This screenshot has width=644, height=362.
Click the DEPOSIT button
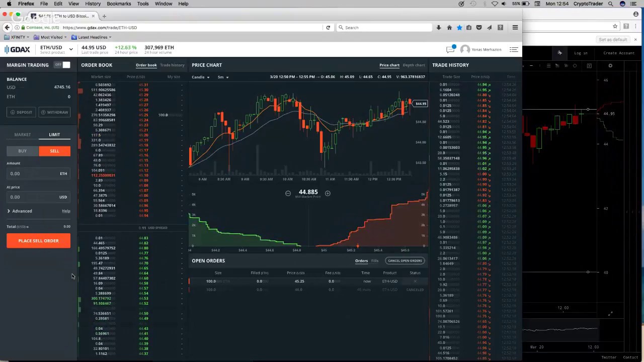(21, 112)
